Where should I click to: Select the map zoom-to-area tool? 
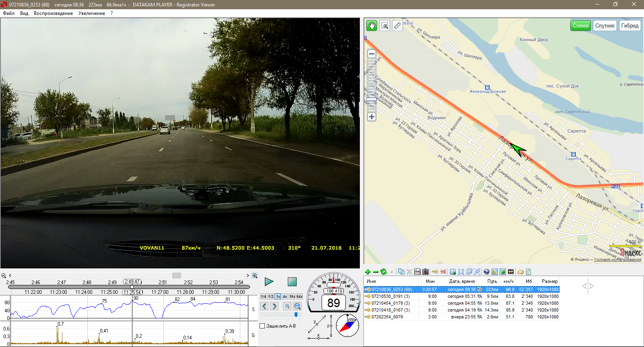click(385, 26)
